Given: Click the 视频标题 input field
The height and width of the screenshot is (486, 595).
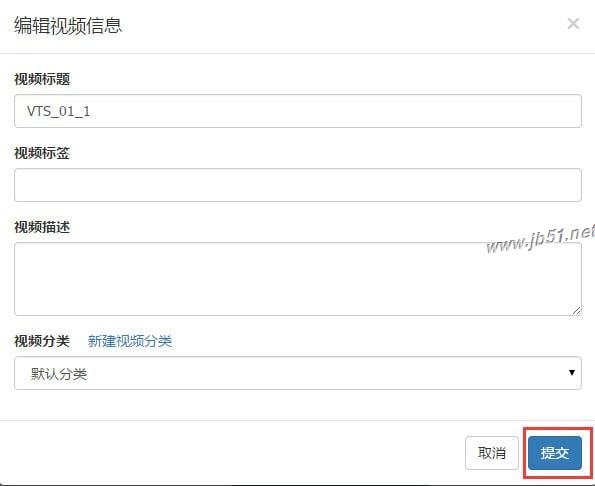Looking at the screenshot, I should (x=298, y=111).
